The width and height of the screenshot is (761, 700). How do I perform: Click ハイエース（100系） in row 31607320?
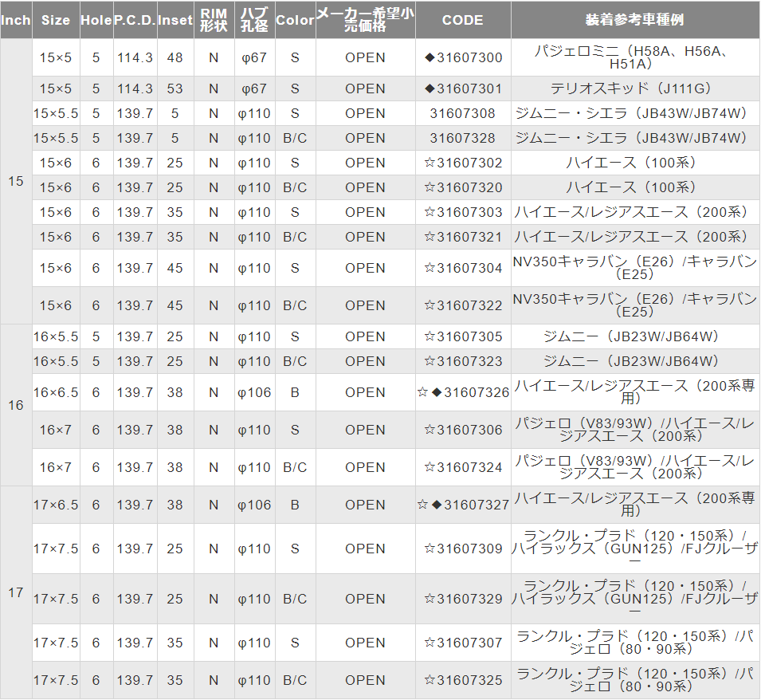coord(635,188)
